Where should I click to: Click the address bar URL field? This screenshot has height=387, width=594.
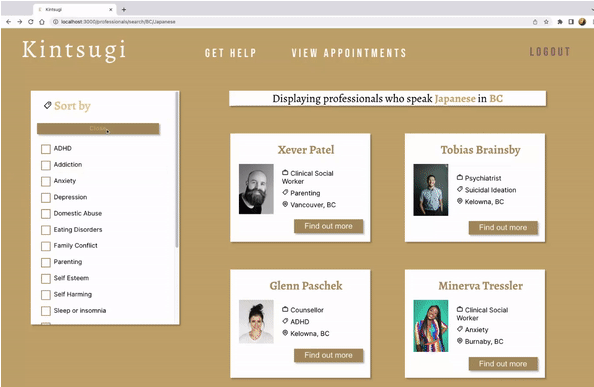[292, 22]
